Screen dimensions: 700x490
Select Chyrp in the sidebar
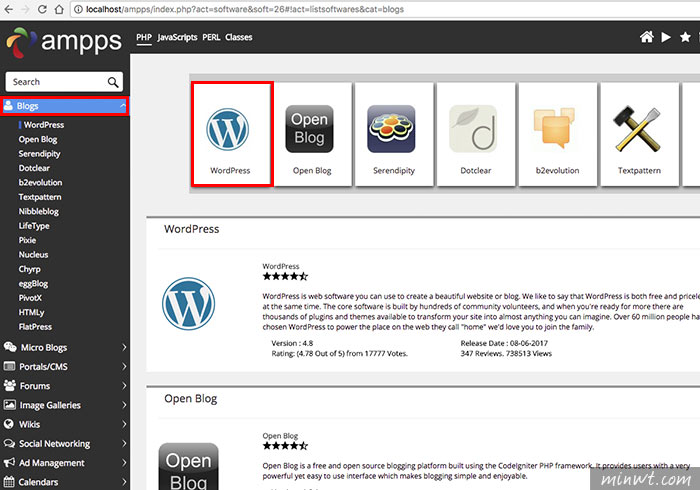click(29, 269)
